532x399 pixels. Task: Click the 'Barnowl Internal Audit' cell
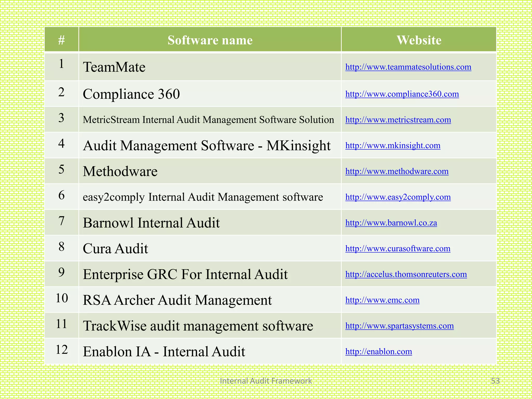210,223
